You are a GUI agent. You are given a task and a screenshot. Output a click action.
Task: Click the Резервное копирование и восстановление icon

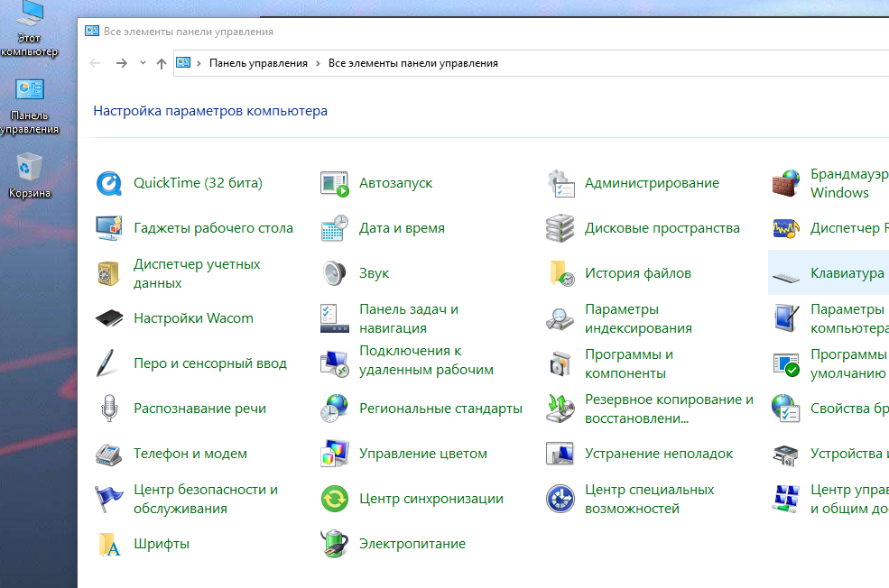pos(560,409)
